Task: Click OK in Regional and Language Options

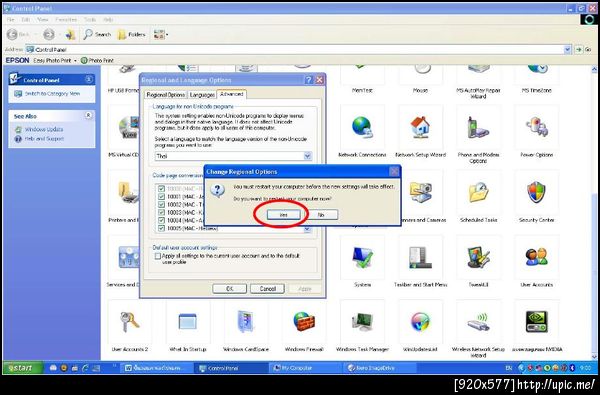Action: click(229, 289)
